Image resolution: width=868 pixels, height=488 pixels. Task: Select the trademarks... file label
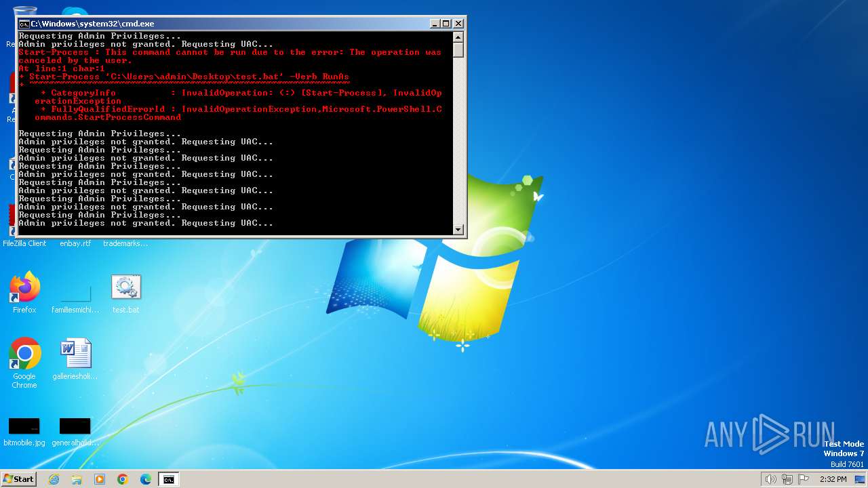[x=125, y=243]
